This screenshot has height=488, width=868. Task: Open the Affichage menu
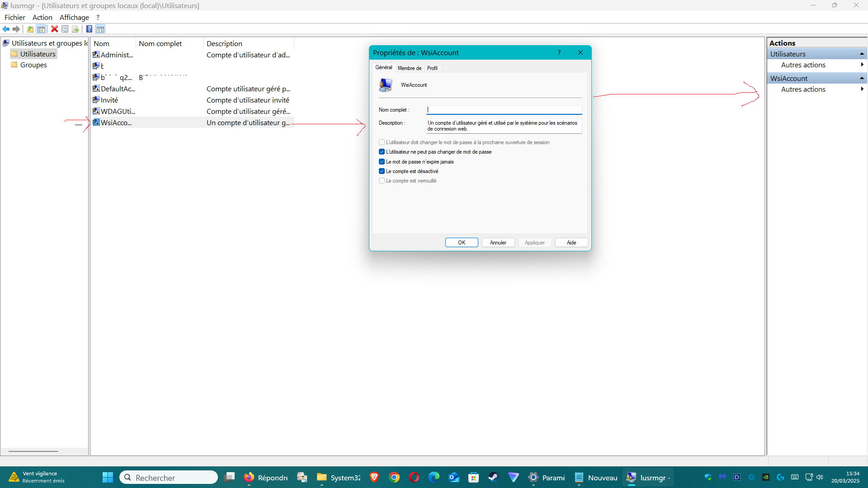point(74,18)
